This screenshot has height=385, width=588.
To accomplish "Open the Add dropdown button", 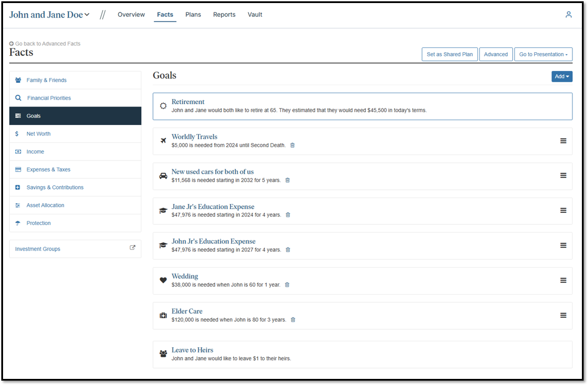I will pos(561,77).
